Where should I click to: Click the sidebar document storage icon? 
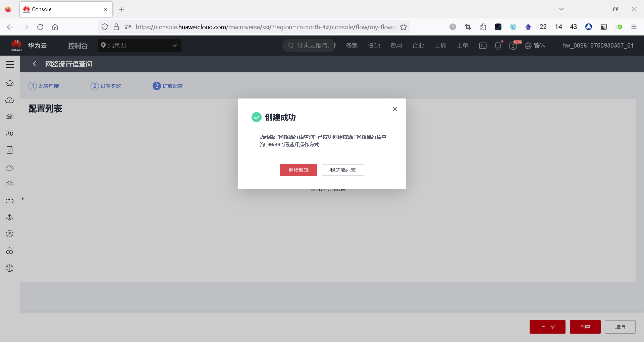click(10, 150)
